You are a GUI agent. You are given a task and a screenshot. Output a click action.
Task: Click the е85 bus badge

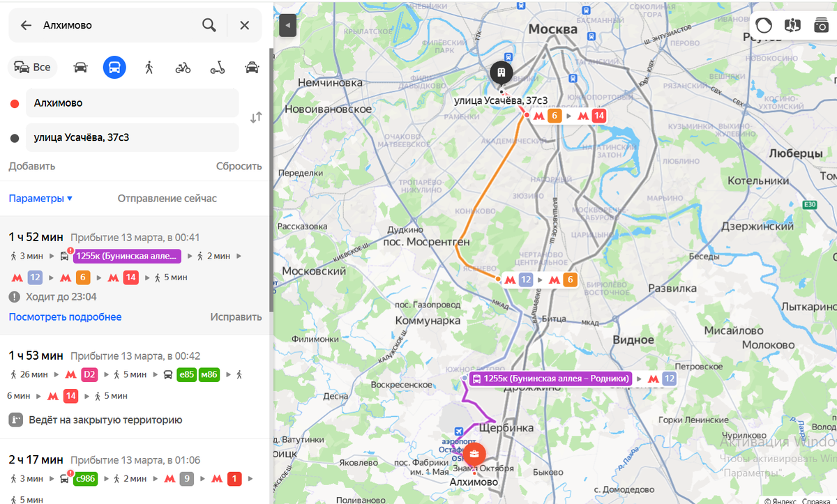[187, 374]
